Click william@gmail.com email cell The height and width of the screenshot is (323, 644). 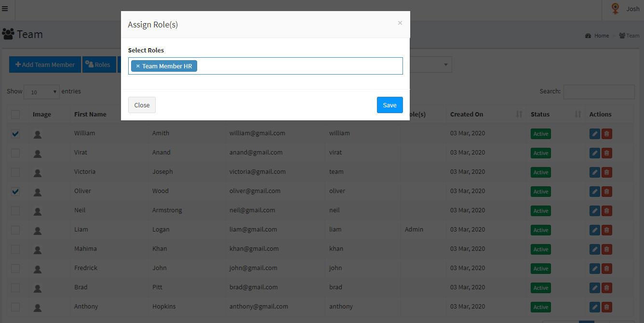coord(257,133)
